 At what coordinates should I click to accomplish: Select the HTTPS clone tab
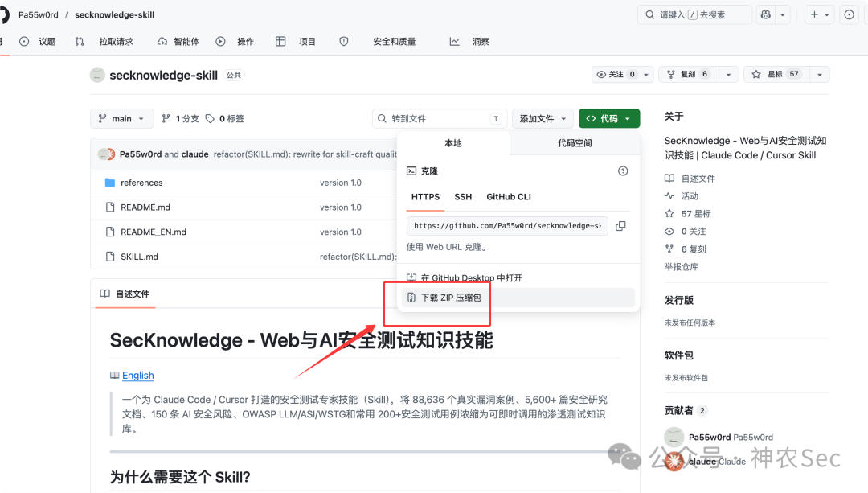425,197
